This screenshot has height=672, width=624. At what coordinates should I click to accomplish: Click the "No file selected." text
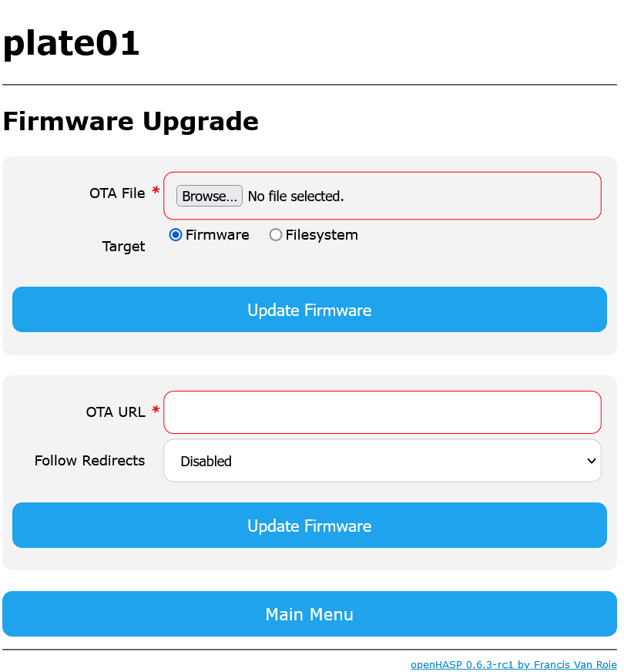pos(296,197)
